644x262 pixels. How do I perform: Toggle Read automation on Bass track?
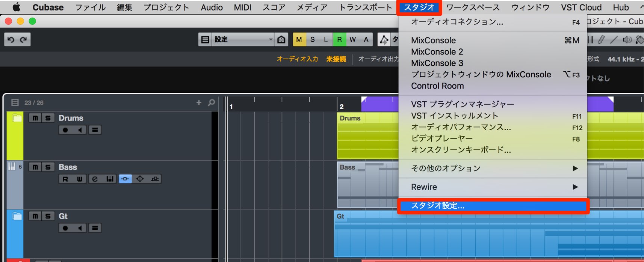point(65,179)
